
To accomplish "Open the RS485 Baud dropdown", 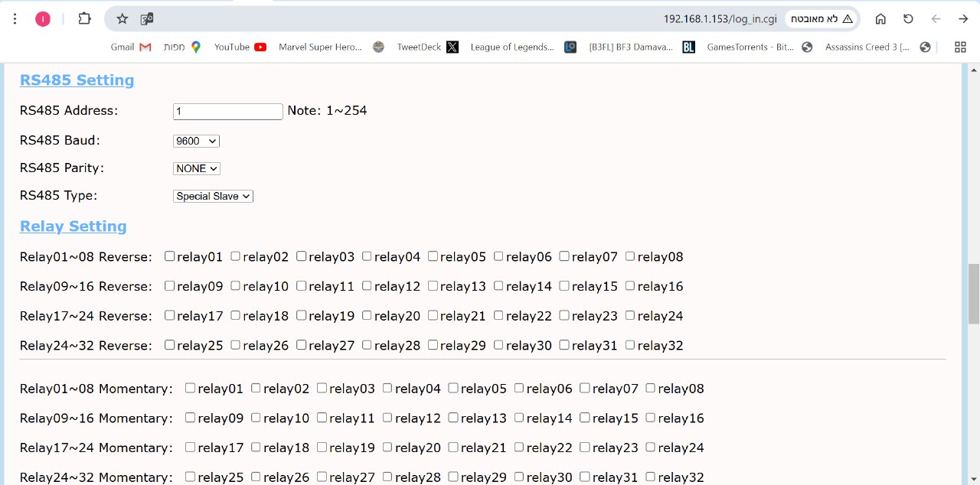I will pyautogui.click(x=197, y=141).
